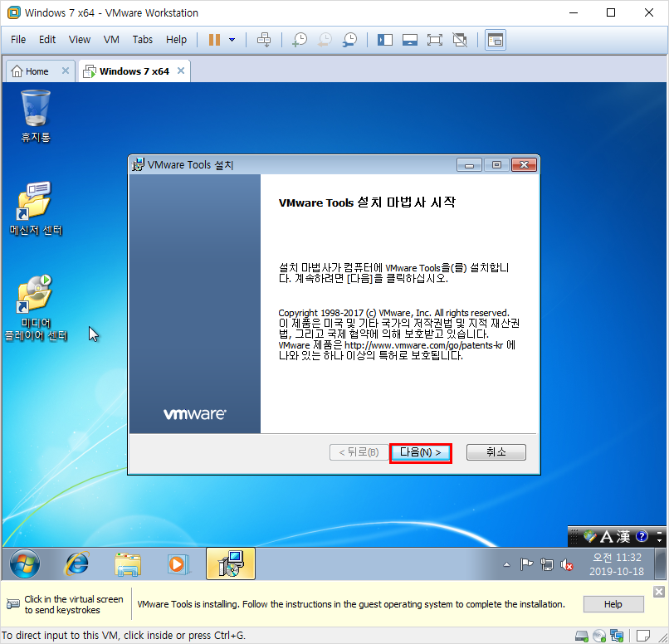Viewport: 669px width, 644px height.
Task: Open the Windows Start menu
Action: [x=25, y=563]
